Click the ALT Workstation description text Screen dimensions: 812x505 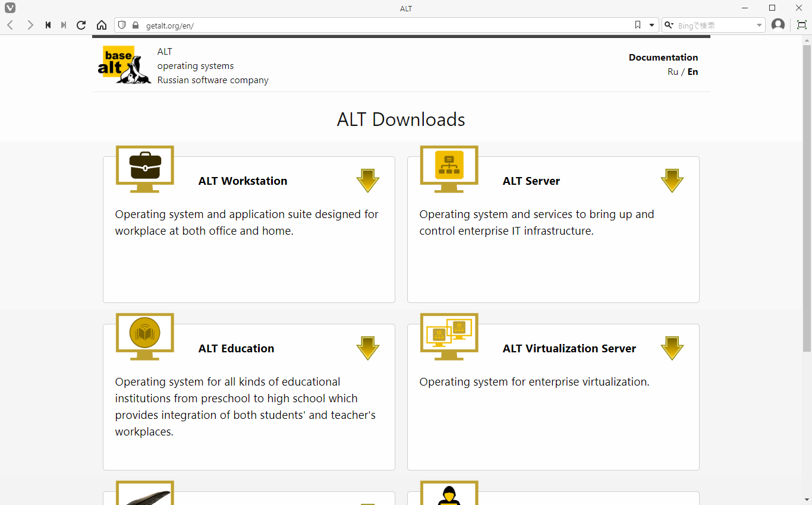click(247, 223)
